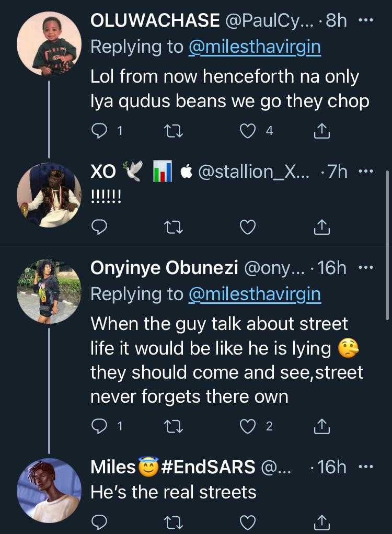The height and width of the screenshot is (534, 392).
Task: Share XO's exclamation tweet
Action: pyautogui.click(x=322, y=226)
